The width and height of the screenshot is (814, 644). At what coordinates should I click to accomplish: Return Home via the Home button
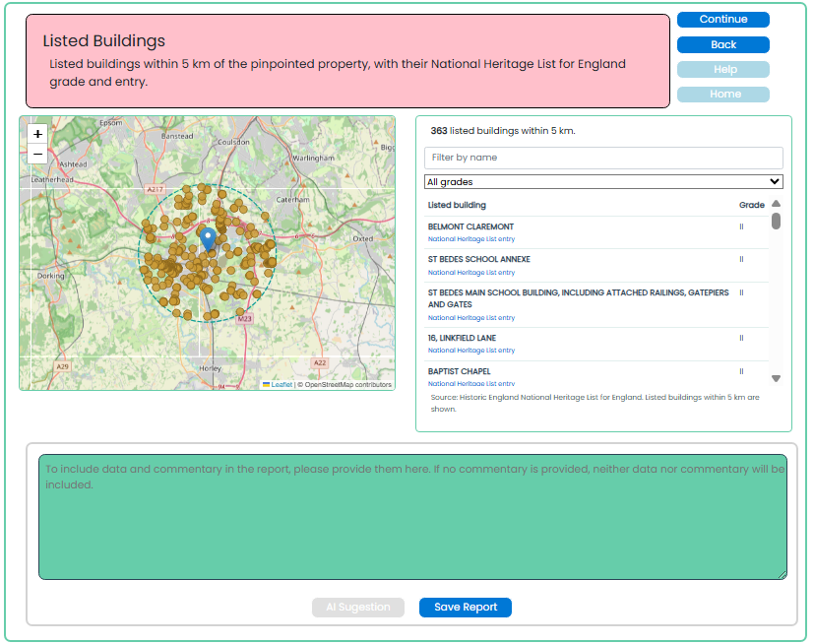723,94
